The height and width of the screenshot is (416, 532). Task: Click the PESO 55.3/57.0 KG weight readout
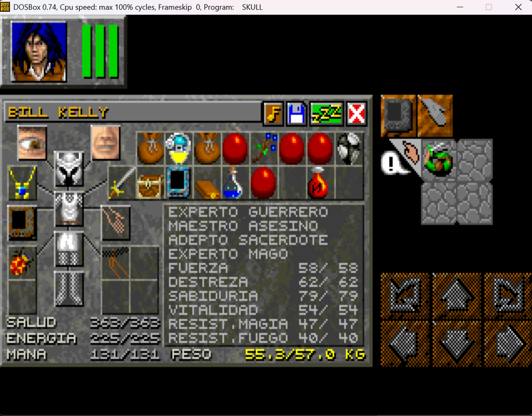pos(269,354)
